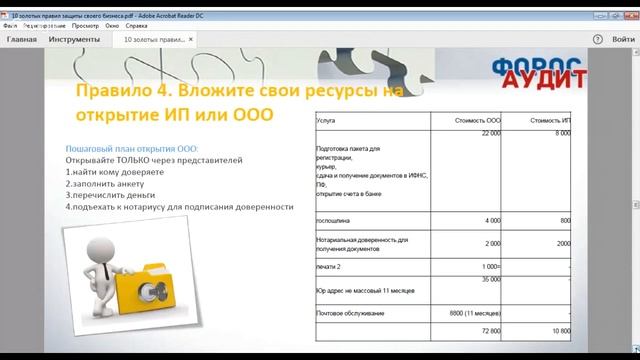Click the 'госпошлина' row label

333,221
